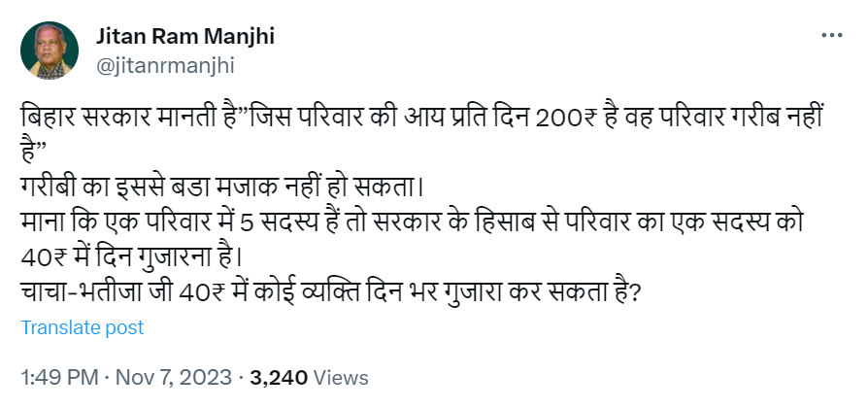Open the Jitan Ram Manjhi display name link
This screenshot has height=409, width=868.
pyautogui.click(x=185, y=37)
